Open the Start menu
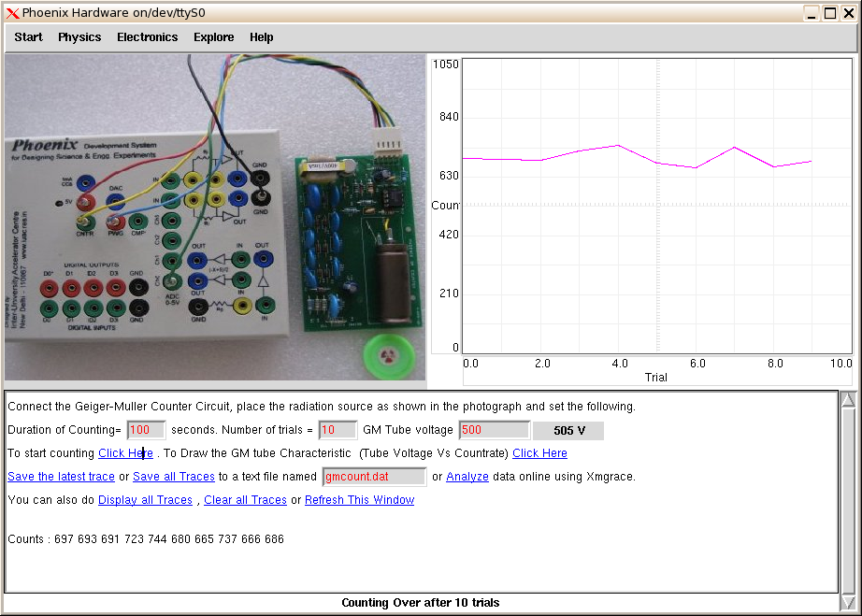Screen dimensions: 862x616 pos(28,36)
